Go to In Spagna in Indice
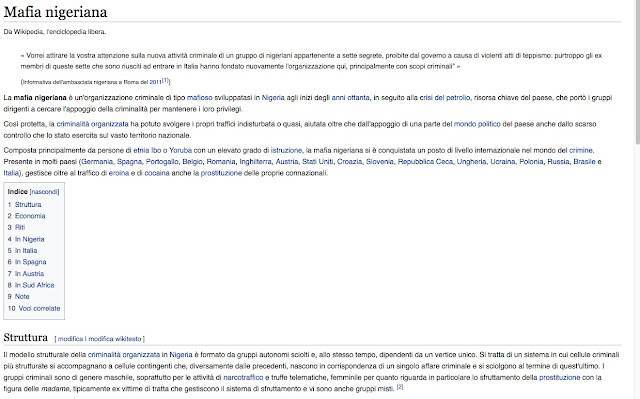640x399 pixels. tap(31, 262)
